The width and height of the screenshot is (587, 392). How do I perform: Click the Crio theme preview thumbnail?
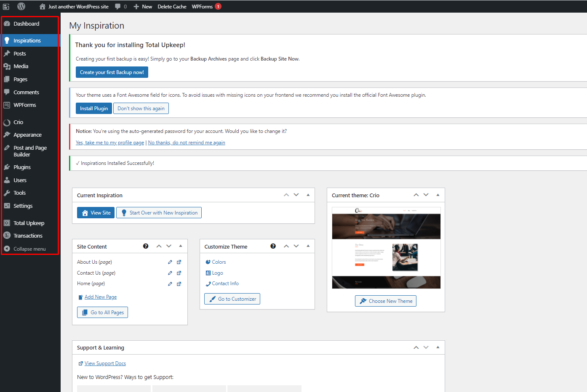tap(386, 248)
